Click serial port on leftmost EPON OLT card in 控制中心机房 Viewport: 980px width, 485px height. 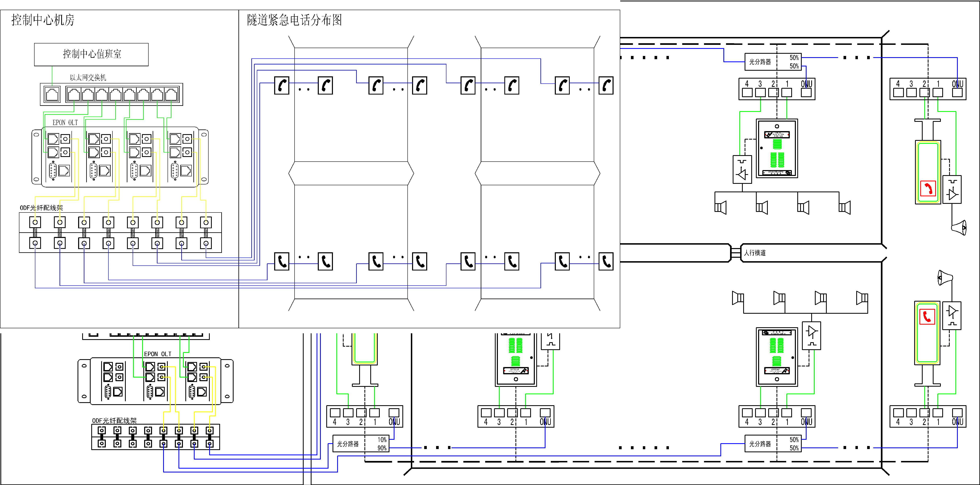tap(53, 170)
